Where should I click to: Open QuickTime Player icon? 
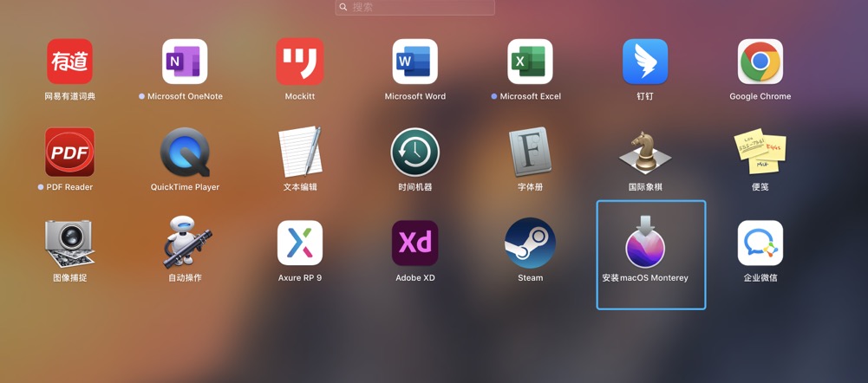coord(185,153)
